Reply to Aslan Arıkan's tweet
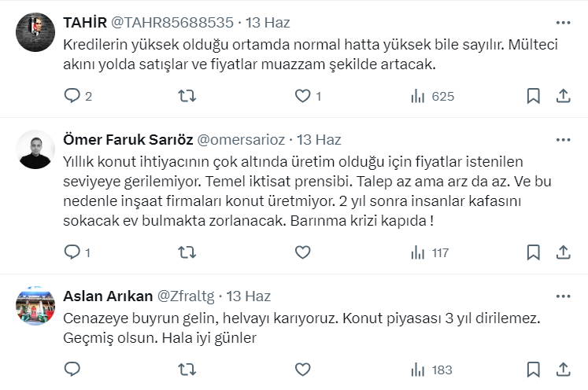The height and width of the screenshot is (390, 588). [72, 369]
